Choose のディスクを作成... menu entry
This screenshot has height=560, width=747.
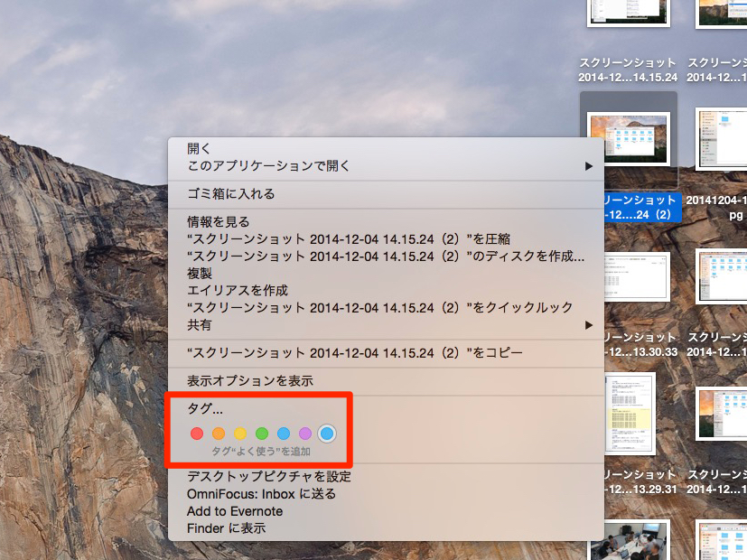386,257
